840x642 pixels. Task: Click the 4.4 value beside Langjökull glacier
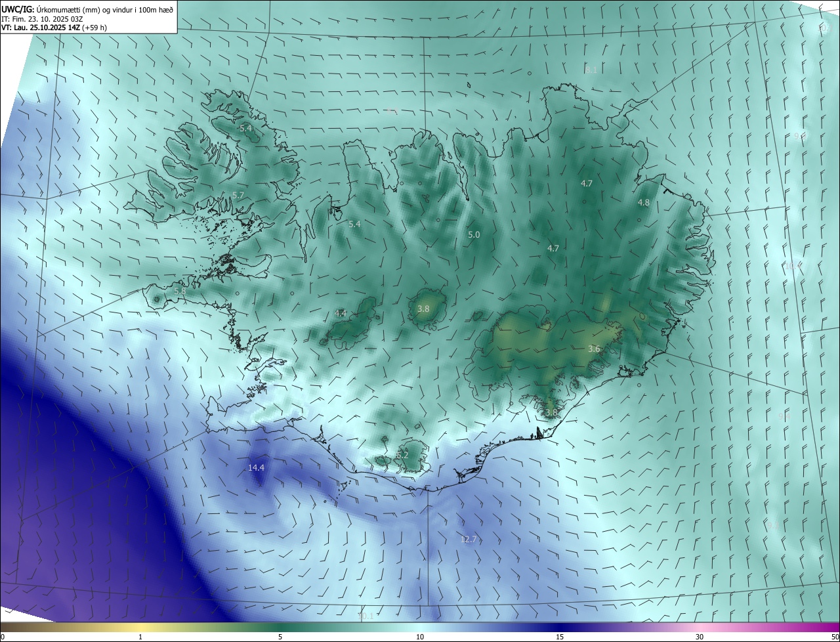click(x=341, y=313)
